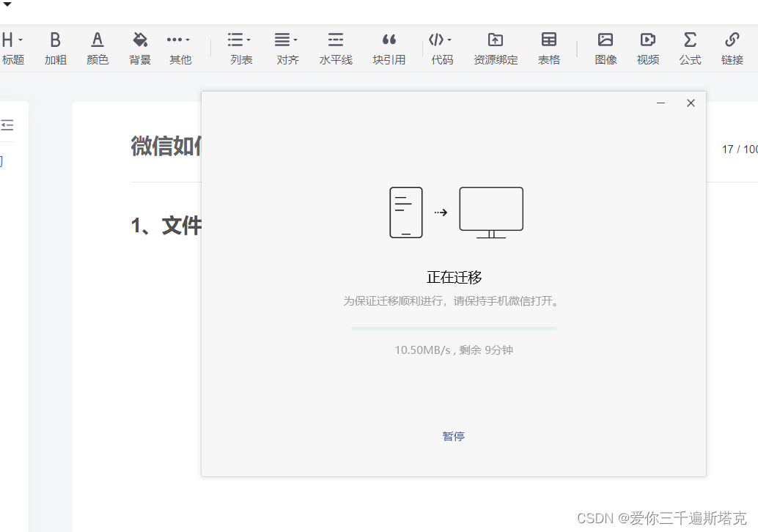Screen dimensions: 758x532
Task: Click the article title field 微信如
Action: click(166, 146)
